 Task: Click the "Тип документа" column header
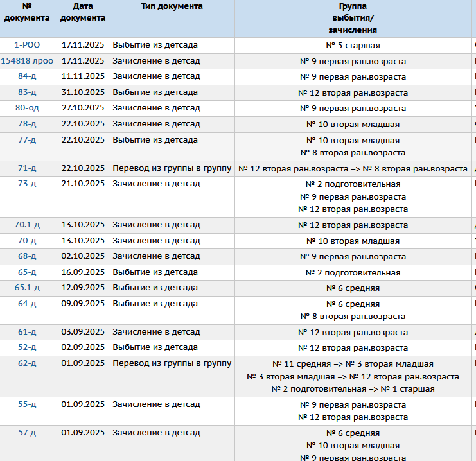[172, 6]
